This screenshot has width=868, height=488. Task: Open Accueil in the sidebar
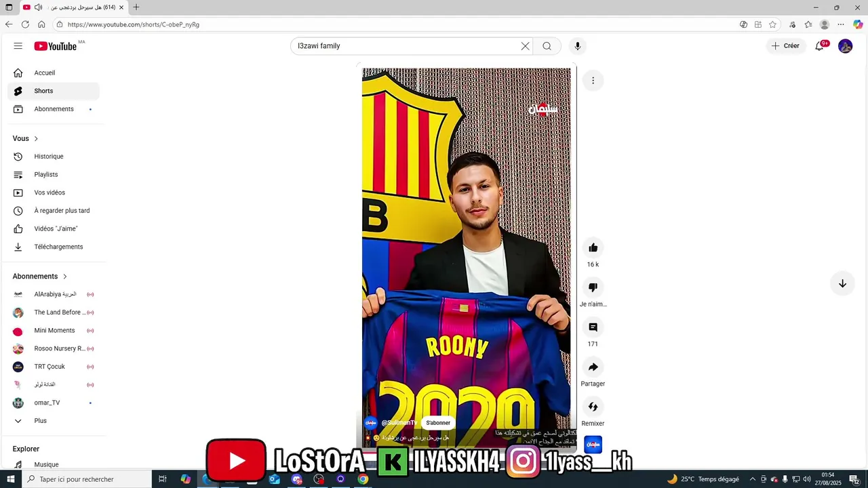coord(54,73)
